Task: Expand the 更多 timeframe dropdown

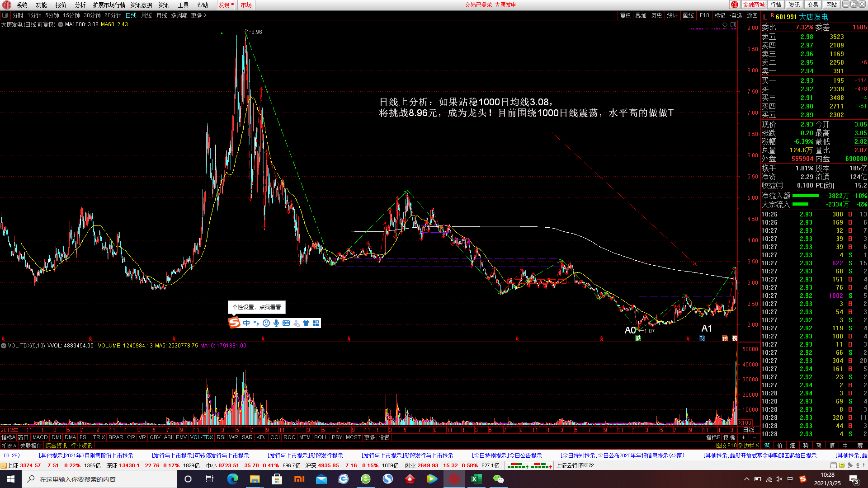Action: [198, 15]
